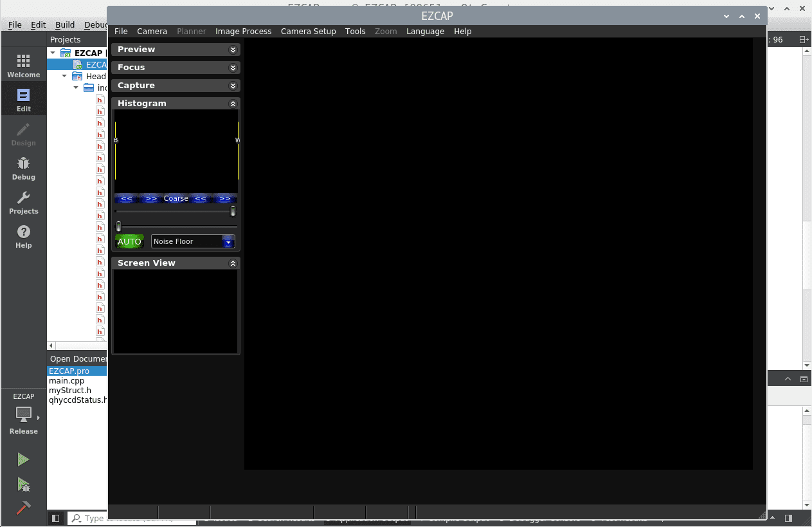Click the Coarse label in histogram controls
This screenshot has height=527, width=812.
pyautogui.click(x=176, y=199)
